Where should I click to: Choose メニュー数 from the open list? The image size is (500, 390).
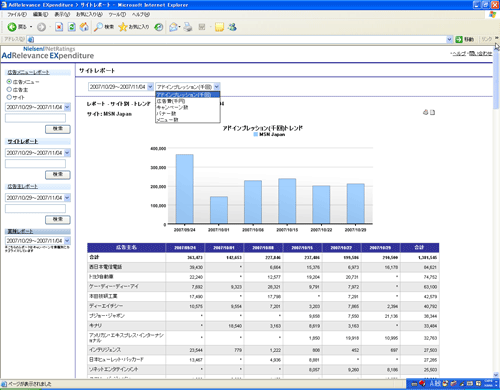coord(188,120)
